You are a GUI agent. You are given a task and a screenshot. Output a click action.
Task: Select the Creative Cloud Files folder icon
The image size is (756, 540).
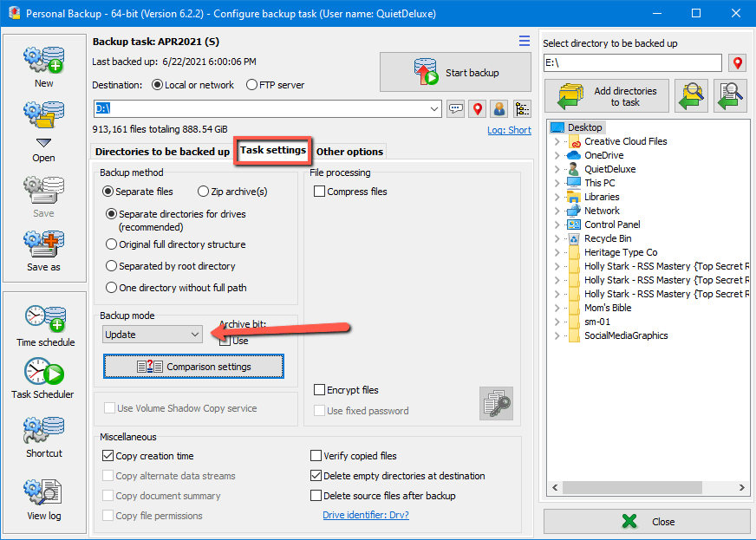(574, 142)
